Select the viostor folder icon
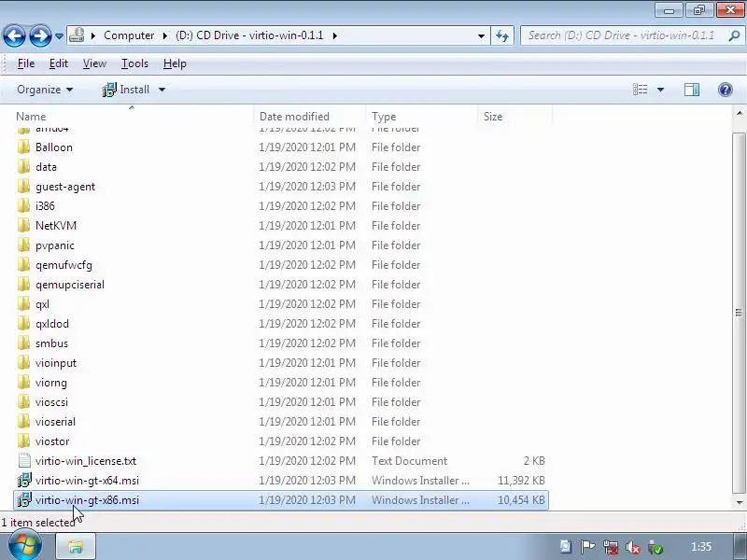747x560 pixels. pyautogui.click(x=24, y=441)
